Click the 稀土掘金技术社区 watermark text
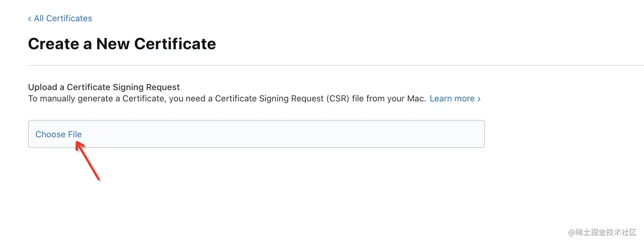The height and width of the screenshot is (244, 644). (606, 232)
